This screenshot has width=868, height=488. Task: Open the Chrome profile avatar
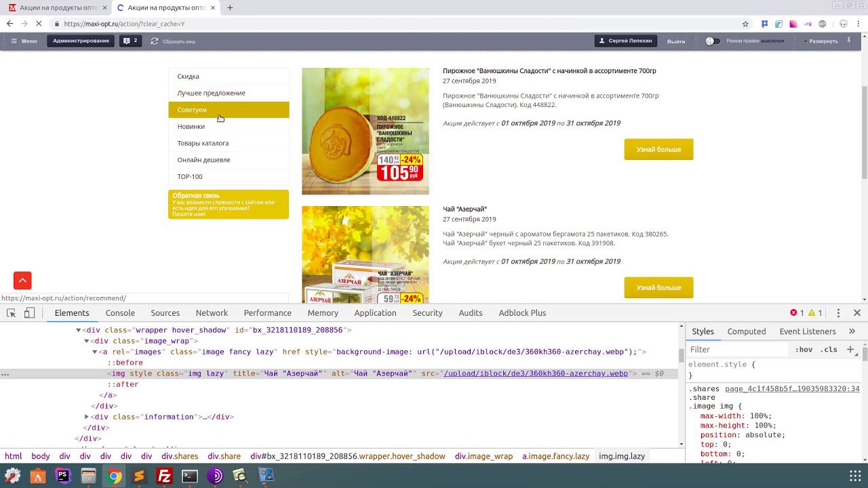[844, 24]
